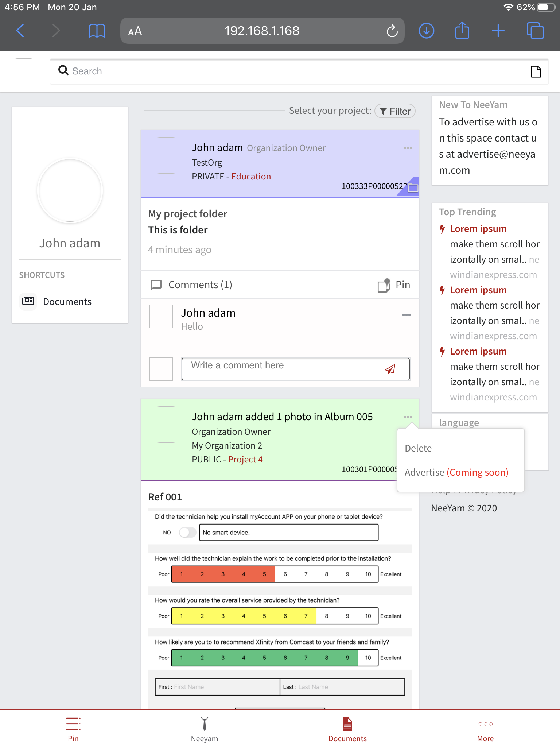Click the send comment paper plane icon
This screenshot has height=747, width=560.
[x=390, y=369]
